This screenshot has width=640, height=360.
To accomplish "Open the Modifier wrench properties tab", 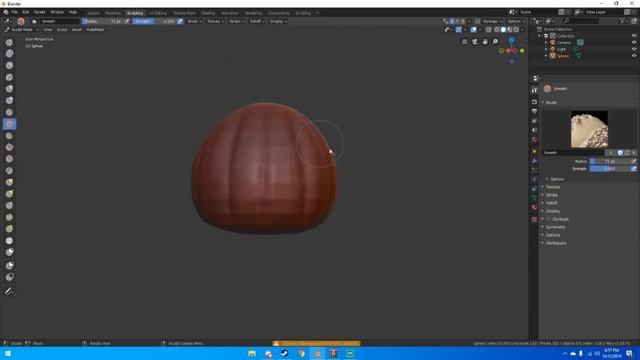I will click(x=534, y=161).
